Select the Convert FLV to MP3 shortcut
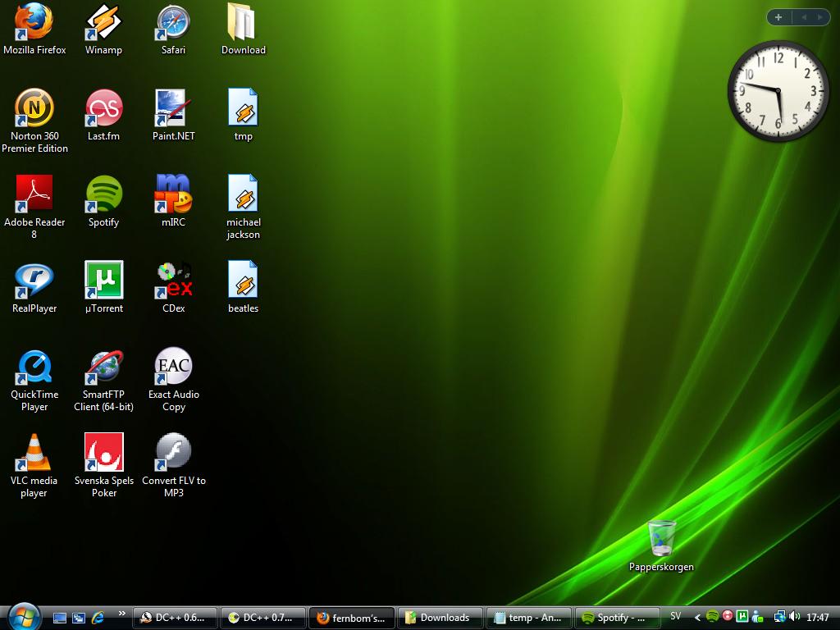Screen dimensions: 840x630 click(173, 466)
